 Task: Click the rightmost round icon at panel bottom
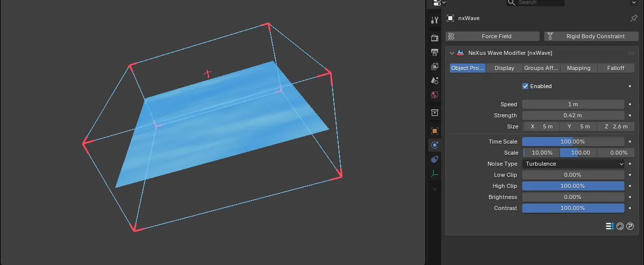tap(630, 226)
